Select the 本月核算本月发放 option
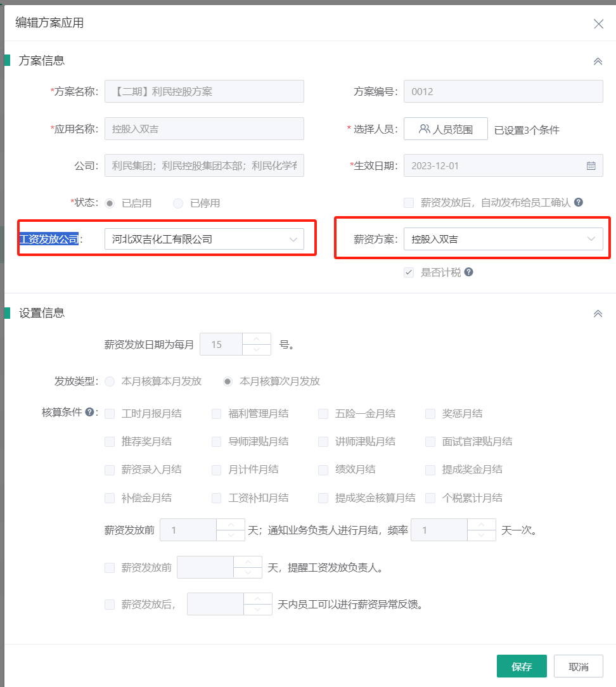616x687 pixels. point(110,382)
